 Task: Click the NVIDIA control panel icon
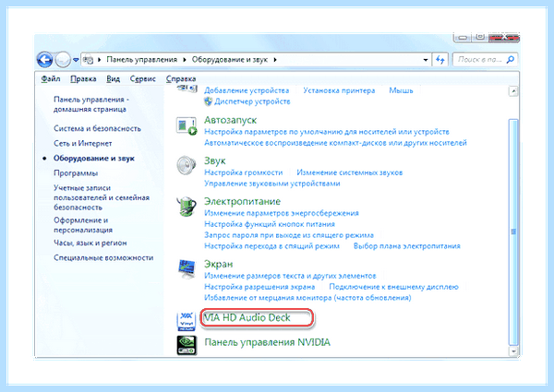pos(187,345)
